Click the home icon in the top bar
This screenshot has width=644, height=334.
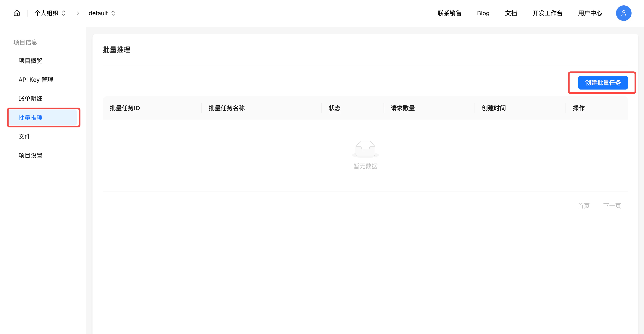click(x=17, y=13)
